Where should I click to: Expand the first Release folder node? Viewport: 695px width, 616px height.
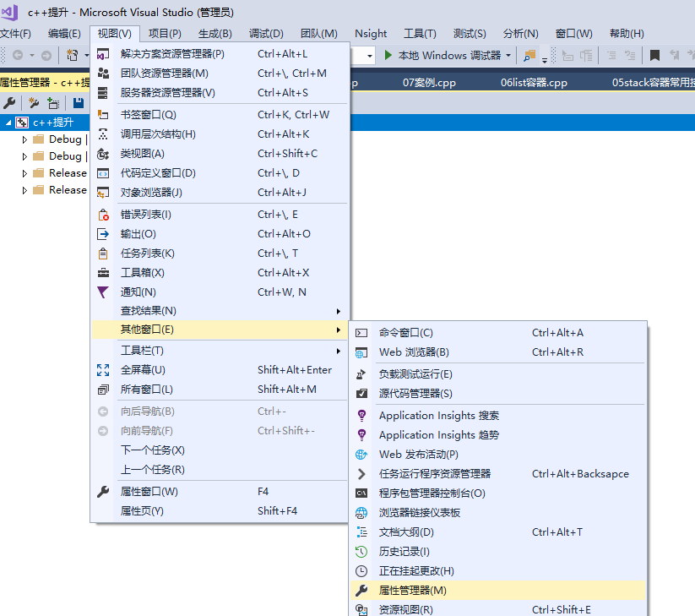pyautogui.click(x=24, y=173)
